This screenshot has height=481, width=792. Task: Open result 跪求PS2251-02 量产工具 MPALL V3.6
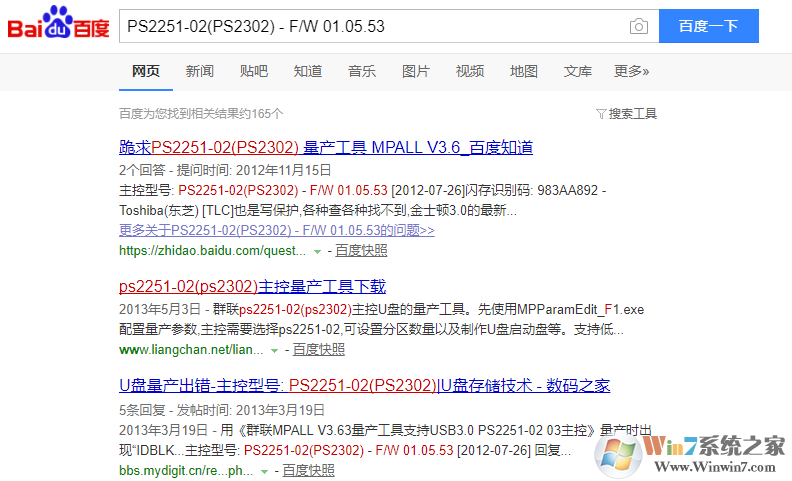point(326,148)
